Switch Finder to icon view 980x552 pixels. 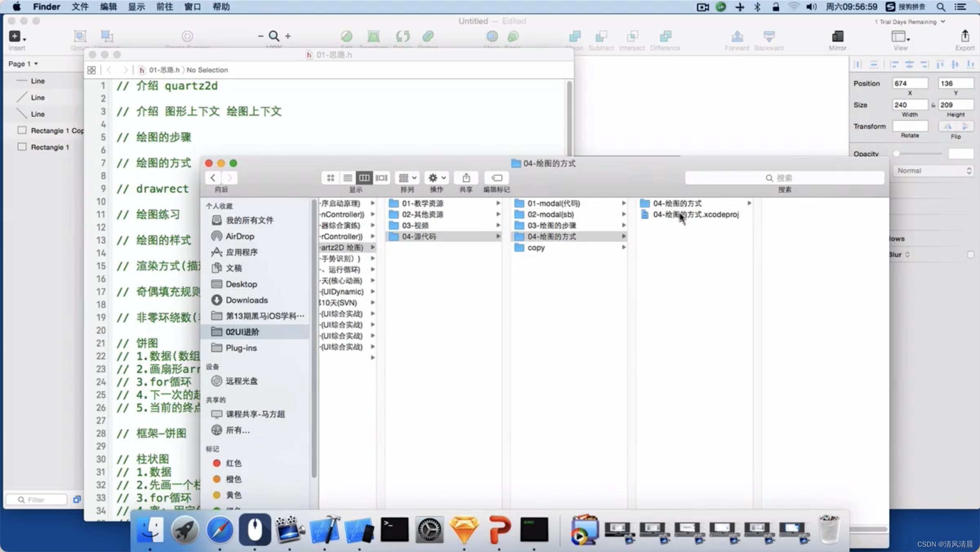click(331, 178)
